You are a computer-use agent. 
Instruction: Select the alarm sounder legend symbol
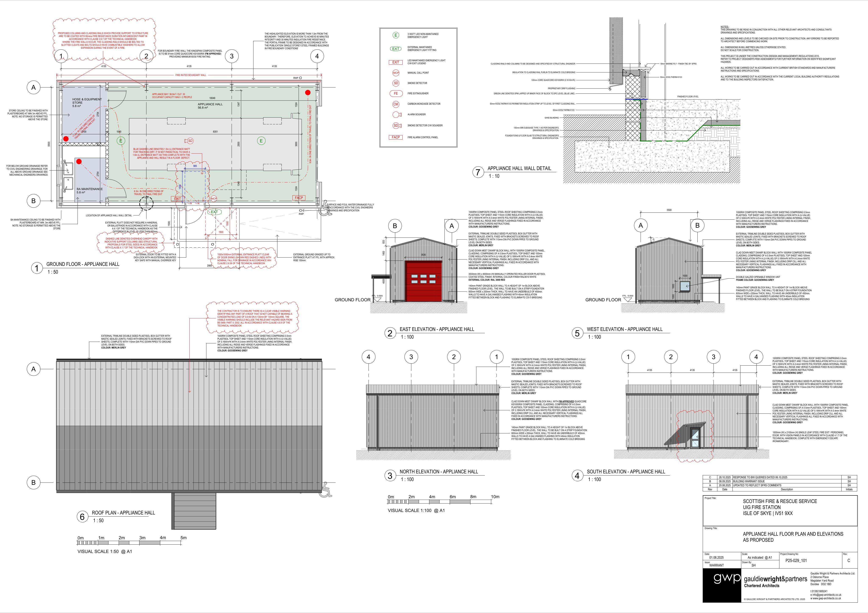point(396,115)
